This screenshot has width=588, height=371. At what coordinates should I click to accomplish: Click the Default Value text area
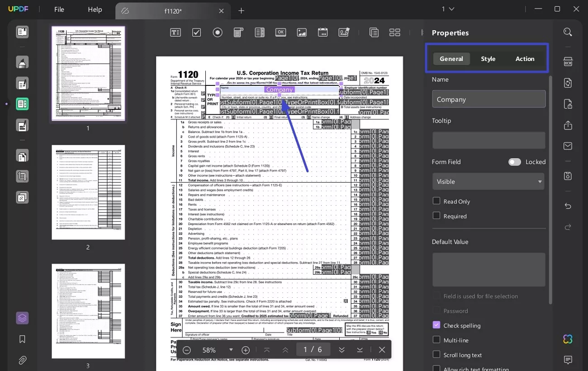tap(488, 269)
